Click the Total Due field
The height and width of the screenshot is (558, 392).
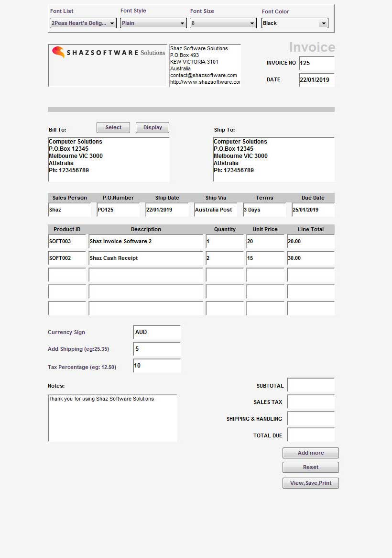point(310,435)
